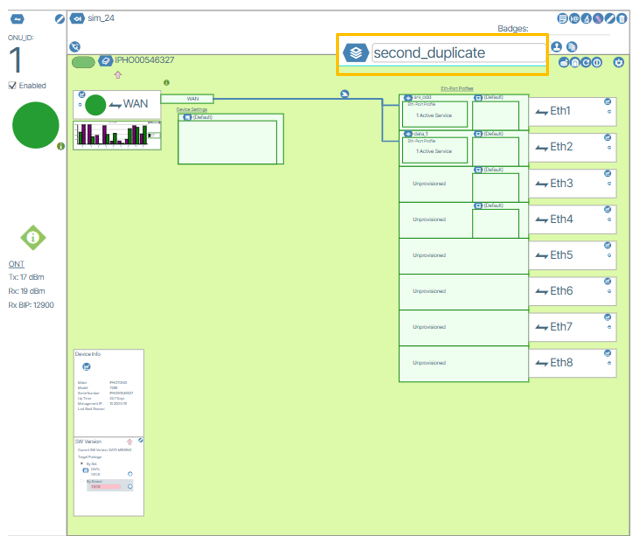Click the edit pencil icon beside ONU_ID
Viewport: 634px width, 544px height.
coord(60,19)
